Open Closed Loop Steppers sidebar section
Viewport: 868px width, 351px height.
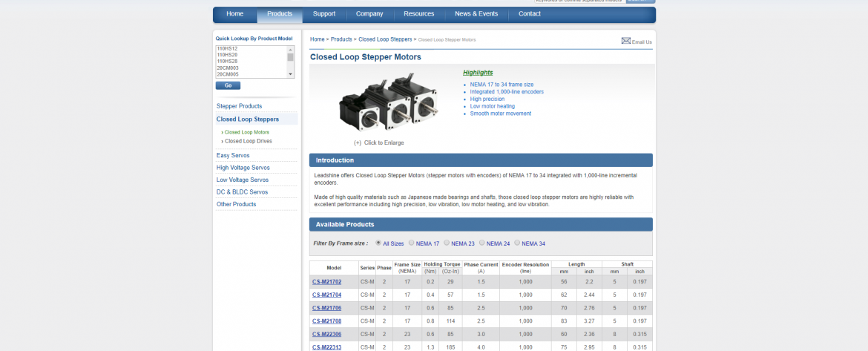click(248, 119)
